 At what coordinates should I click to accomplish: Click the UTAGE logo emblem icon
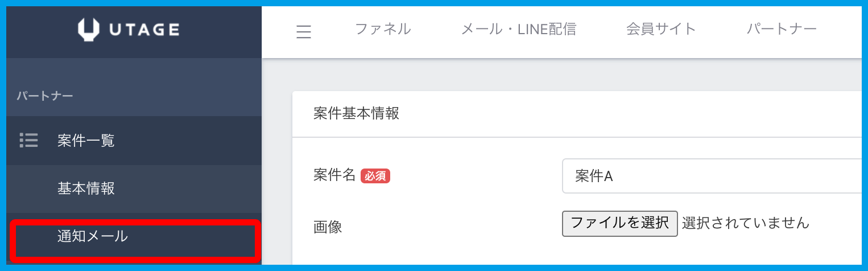click(88, 30)
